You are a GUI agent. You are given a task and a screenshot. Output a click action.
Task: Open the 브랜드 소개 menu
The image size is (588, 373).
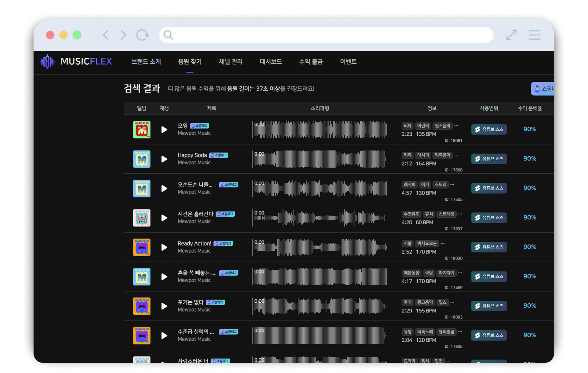146,61
